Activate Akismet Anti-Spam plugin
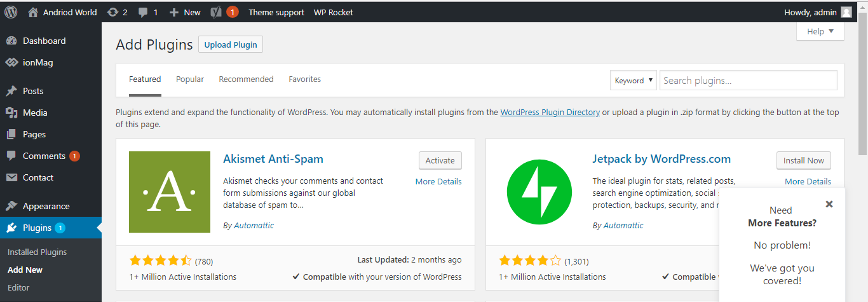The width and height of the screenshot is (868, 302). pyautogui.click(x=440, y=160)
